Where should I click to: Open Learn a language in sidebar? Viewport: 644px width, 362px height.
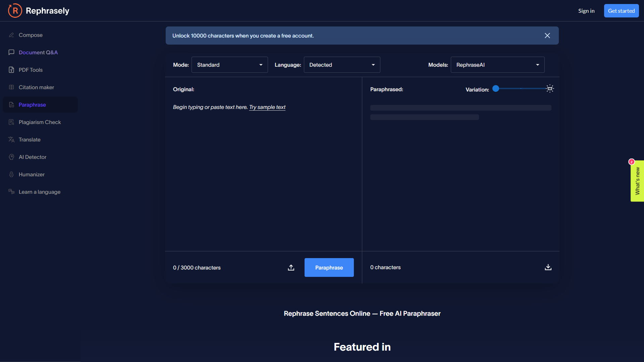pyautogui.click(x=40, y=192)
